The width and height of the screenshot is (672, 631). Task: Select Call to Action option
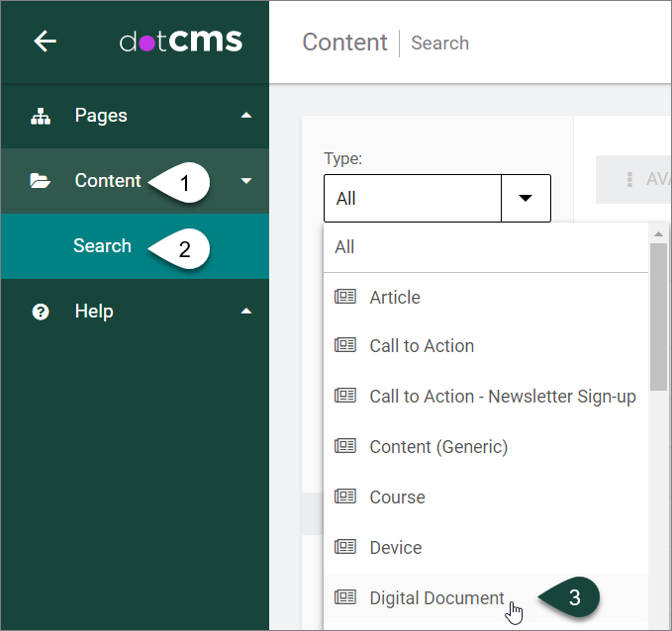tap(422, 346)
